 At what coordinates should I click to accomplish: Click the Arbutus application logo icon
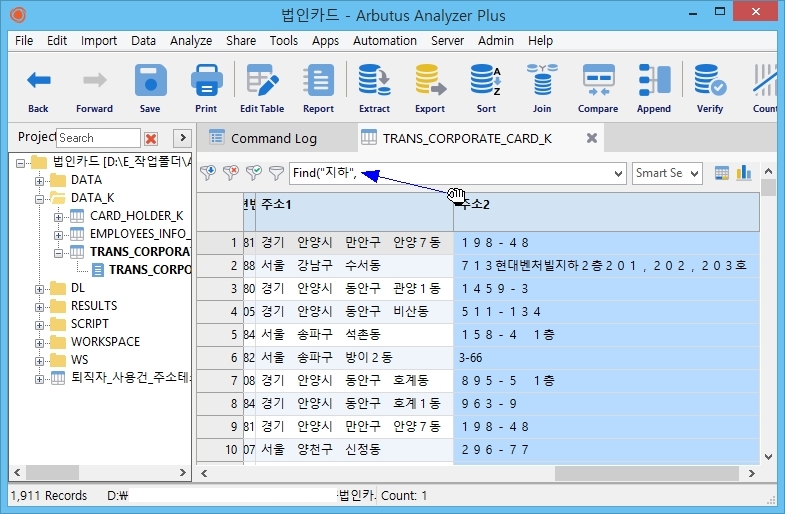click(18, 15)
